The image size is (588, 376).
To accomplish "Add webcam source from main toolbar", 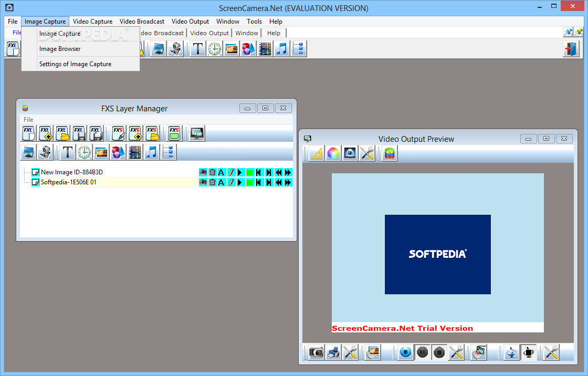I will (175, 49).
